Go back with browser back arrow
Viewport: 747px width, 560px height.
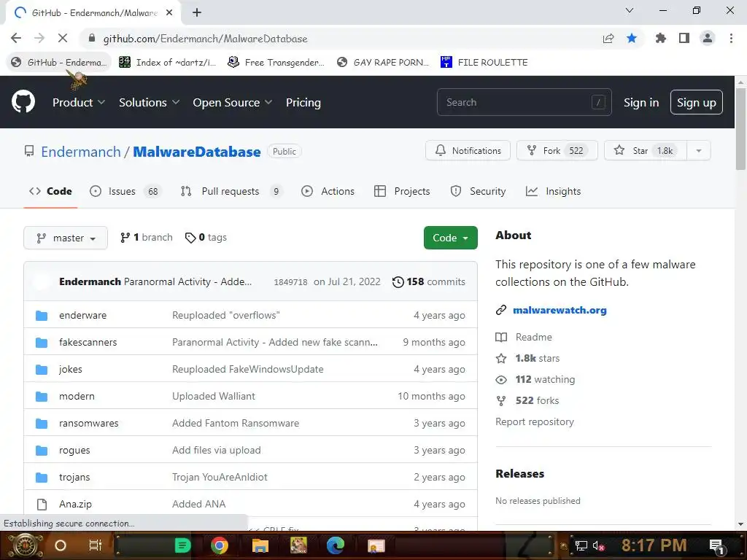pyautogui.click(x=16, y=38)
